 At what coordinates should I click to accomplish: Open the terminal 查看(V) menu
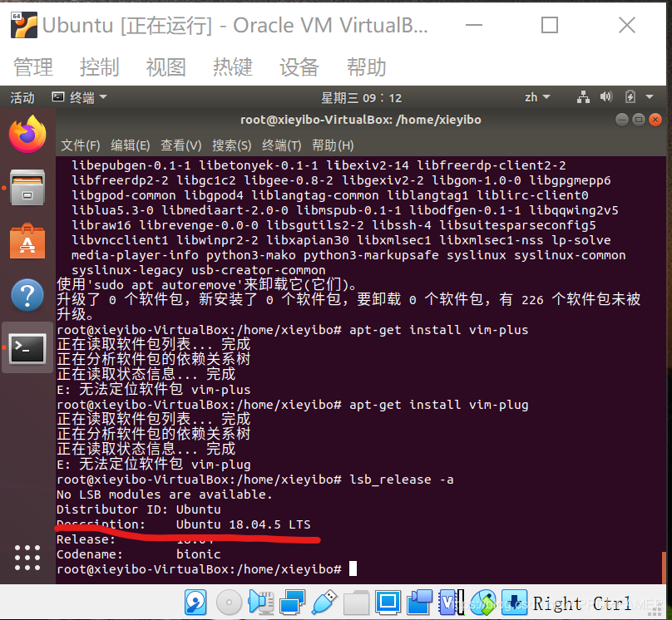click(x=180, y=145)
